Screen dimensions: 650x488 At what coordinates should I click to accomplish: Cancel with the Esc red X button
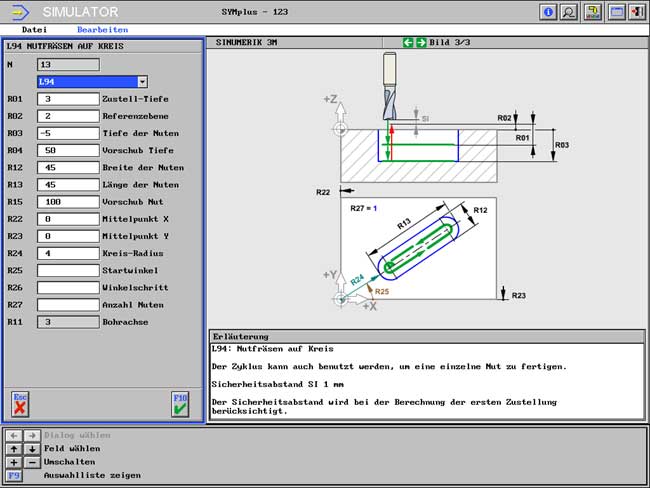tap(20, 403)
